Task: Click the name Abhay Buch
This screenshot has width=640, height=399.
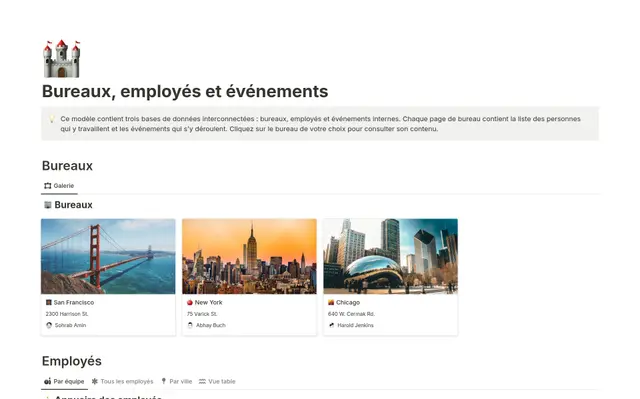Action: [x=211, y=325]
